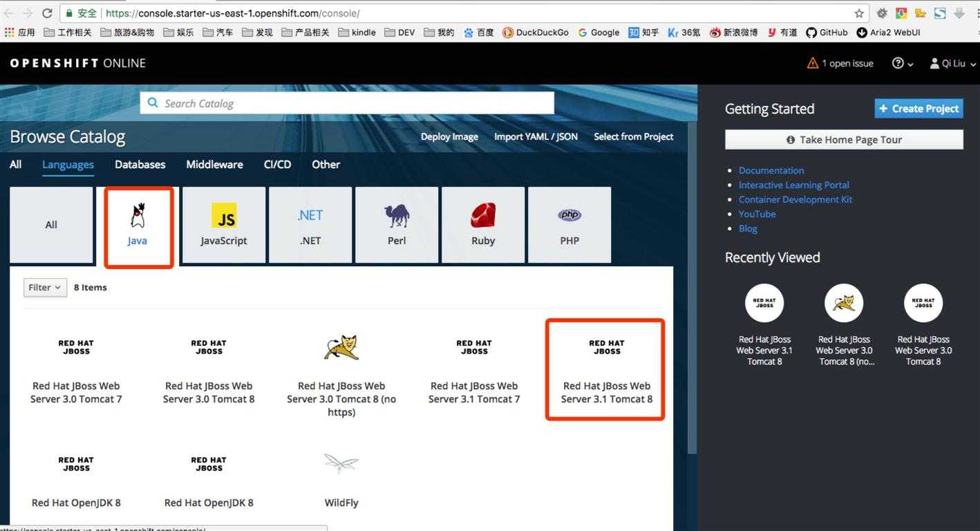Open the Interactive Learning Portal link
Viewport: 980px width, 531px height.
[x=793, y=185]
